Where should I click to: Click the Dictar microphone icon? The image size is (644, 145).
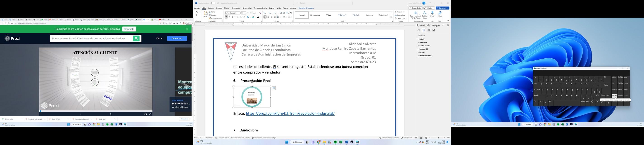pyautogui.click(x=433, y=13)
